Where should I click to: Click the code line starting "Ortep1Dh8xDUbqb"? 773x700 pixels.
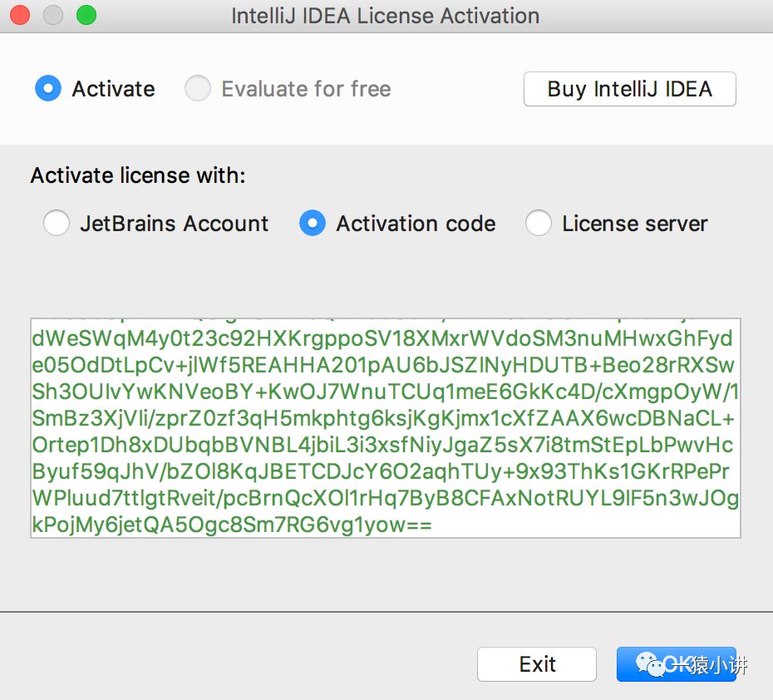tap(382, 446)
